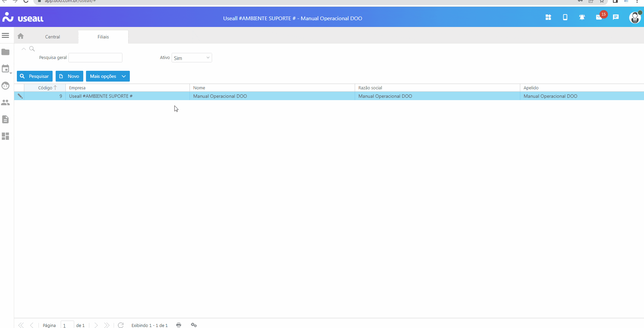Click the page number input field

click(x=67, y=325)
